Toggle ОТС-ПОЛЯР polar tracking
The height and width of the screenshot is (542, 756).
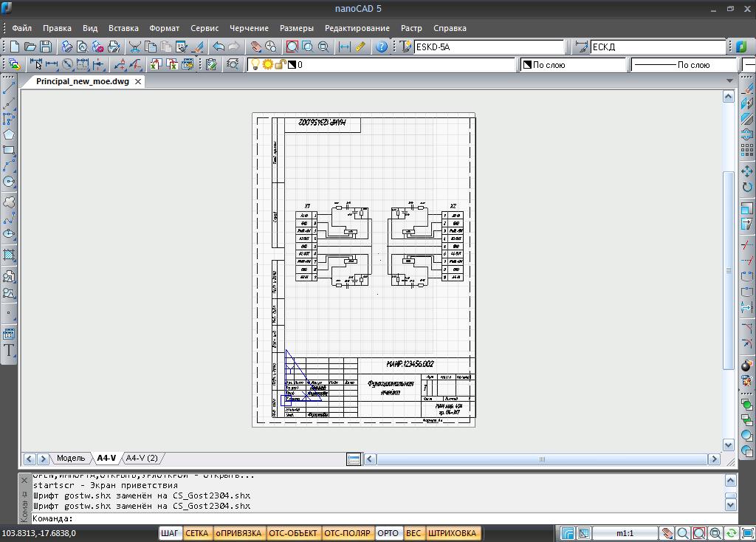(347, 533)
